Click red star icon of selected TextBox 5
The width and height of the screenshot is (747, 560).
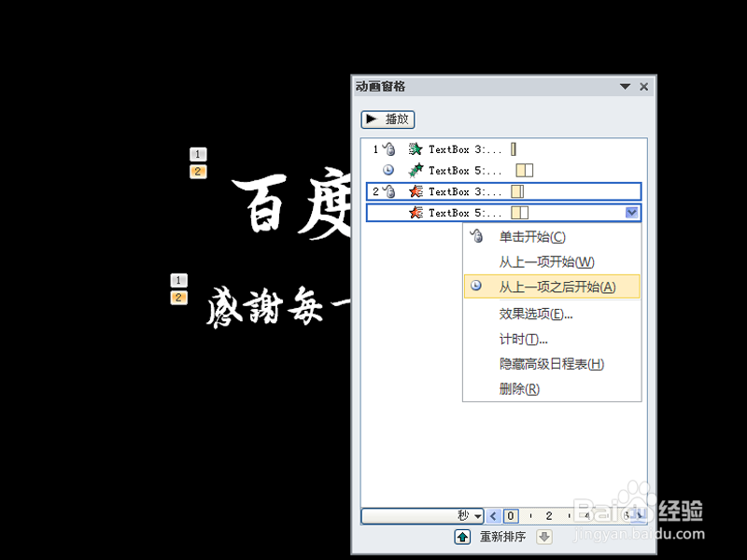pos(416,213)
